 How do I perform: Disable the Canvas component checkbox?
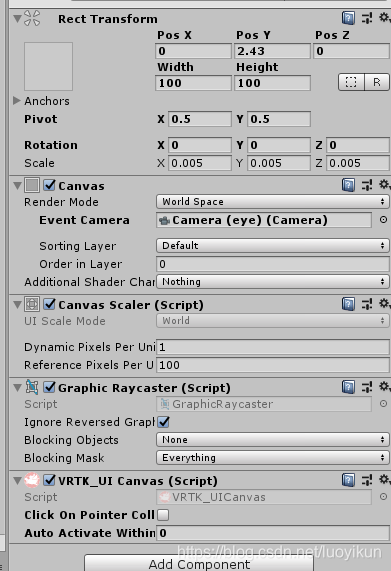49,185
